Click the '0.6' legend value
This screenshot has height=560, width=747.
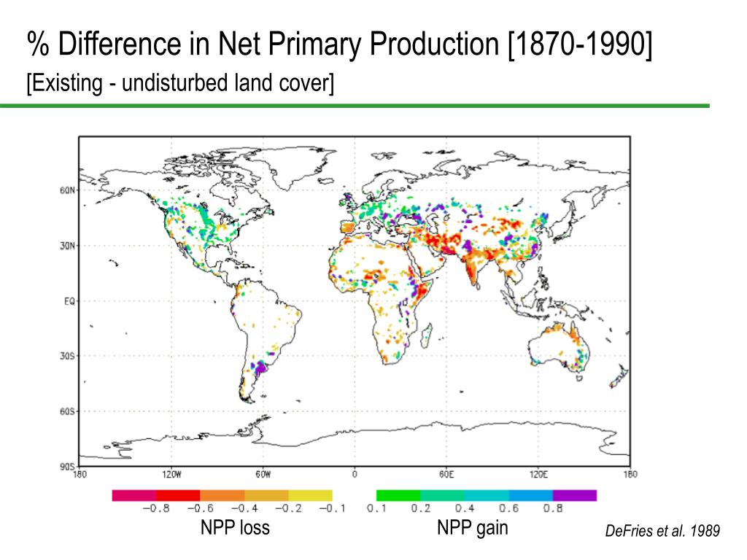508,508
